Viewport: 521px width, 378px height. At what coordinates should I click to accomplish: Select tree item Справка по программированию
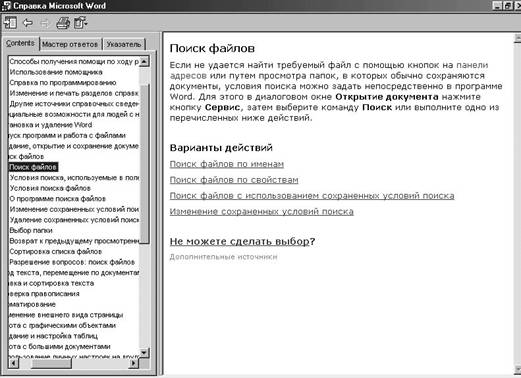63,83
